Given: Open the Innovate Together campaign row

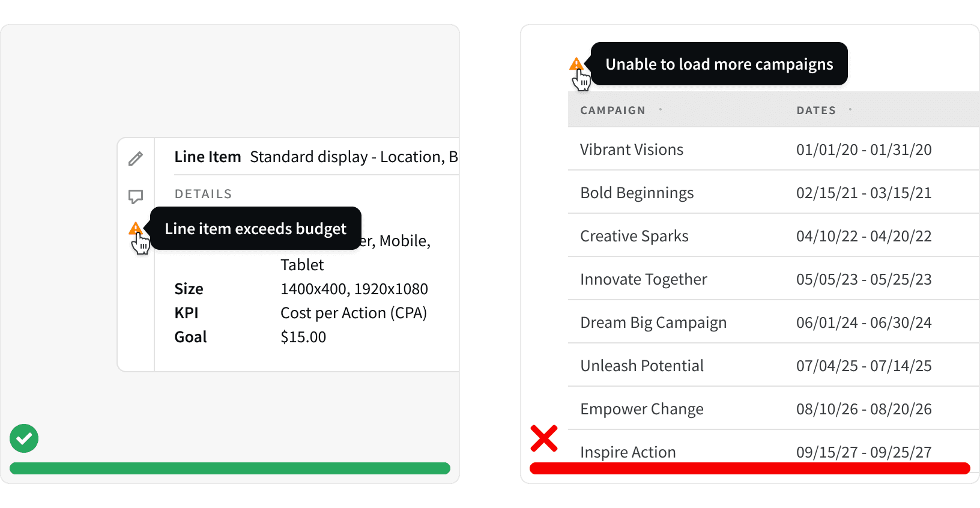Looking at the screenshot, I should pos(773,279).
